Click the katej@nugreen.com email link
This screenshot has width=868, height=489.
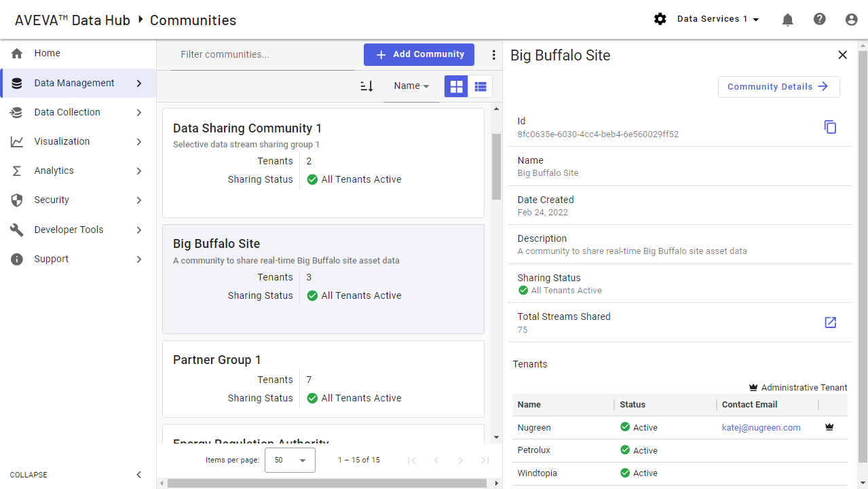(x=761, y=427)
